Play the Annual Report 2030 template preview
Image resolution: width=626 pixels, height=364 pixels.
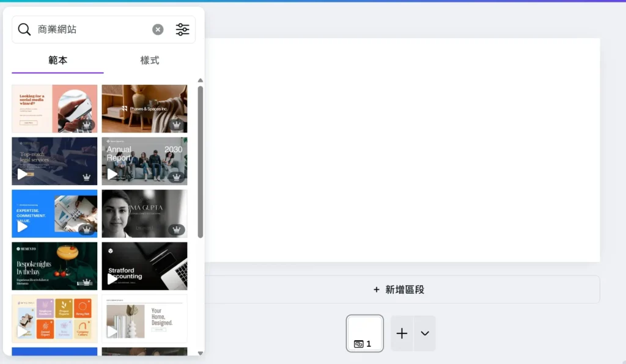[x=112, y=175]
